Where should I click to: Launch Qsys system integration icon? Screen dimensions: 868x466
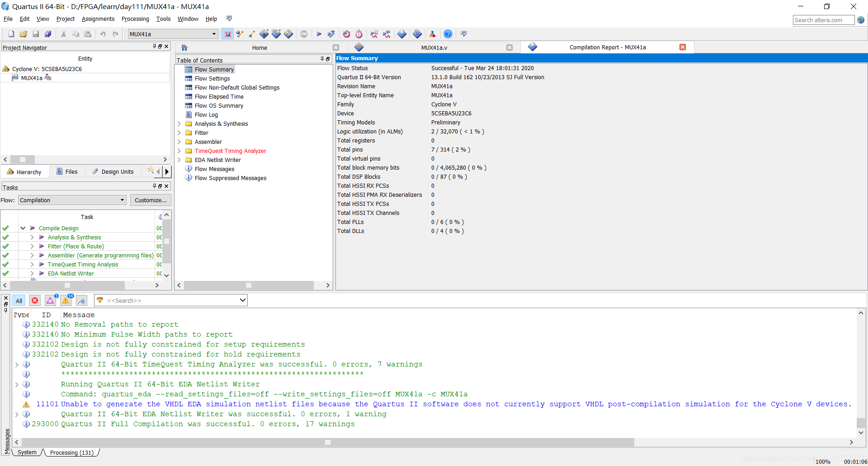tap(433, 34)
